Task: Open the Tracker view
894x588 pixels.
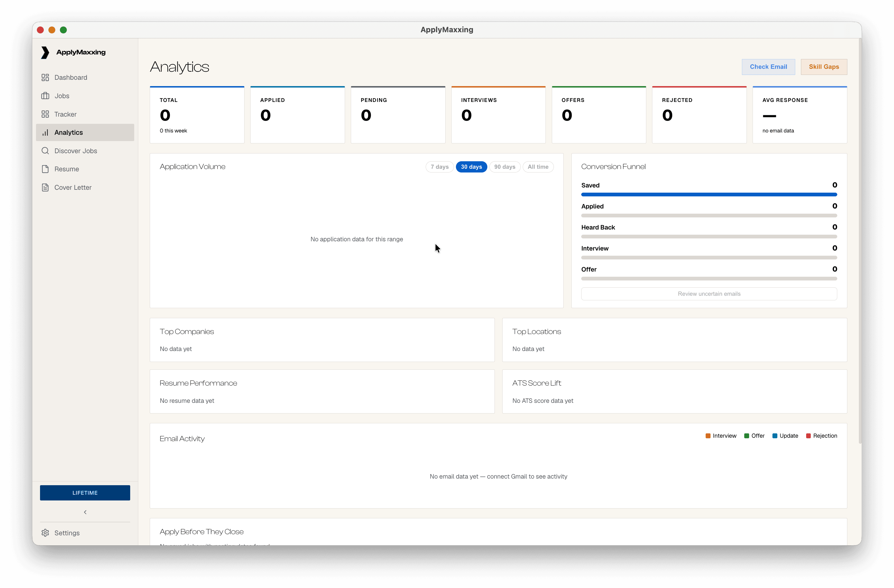Action: point(85,114)
